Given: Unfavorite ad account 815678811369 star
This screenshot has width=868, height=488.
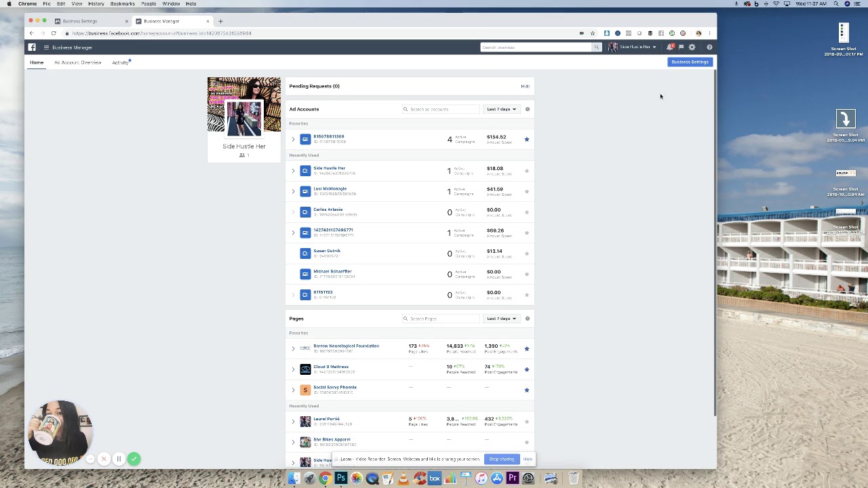Looking at the screenshot, I should click(527, 140).
